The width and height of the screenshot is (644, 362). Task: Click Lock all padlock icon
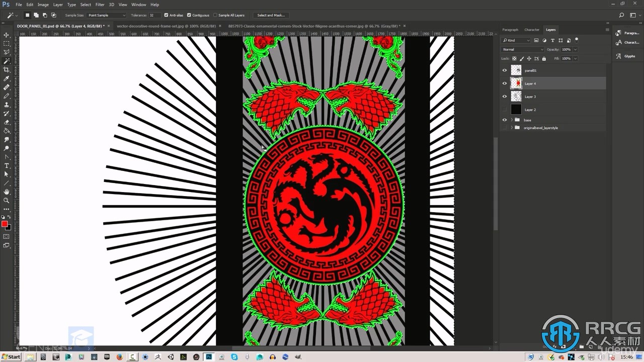(544, 58)
